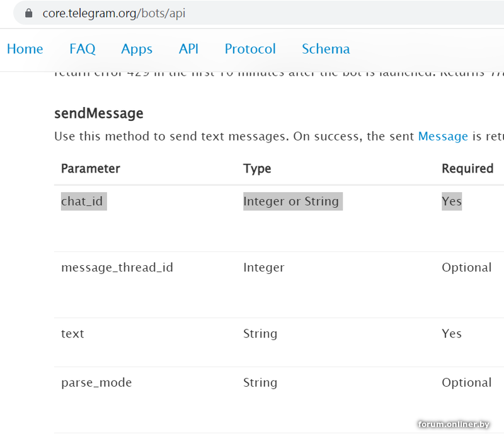Go to the Schema navigation item
This screenshot has width=504, height=439.
[326, 49]
